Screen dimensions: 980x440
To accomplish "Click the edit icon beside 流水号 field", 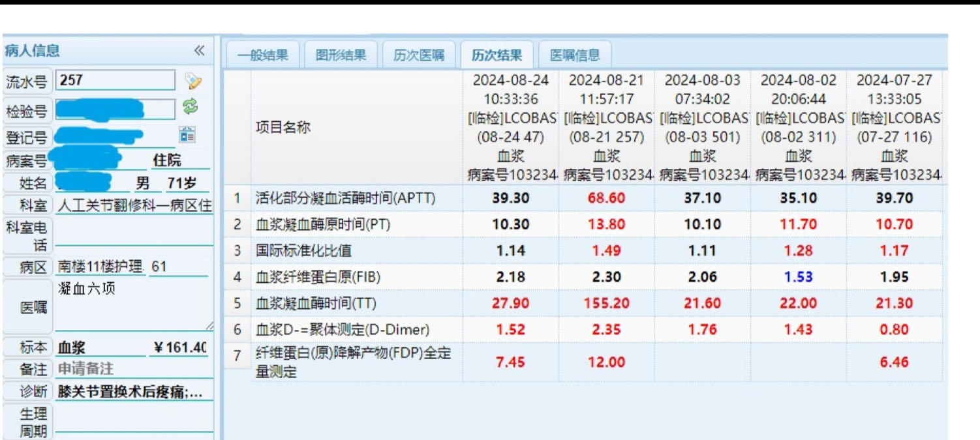I will 193,81.
